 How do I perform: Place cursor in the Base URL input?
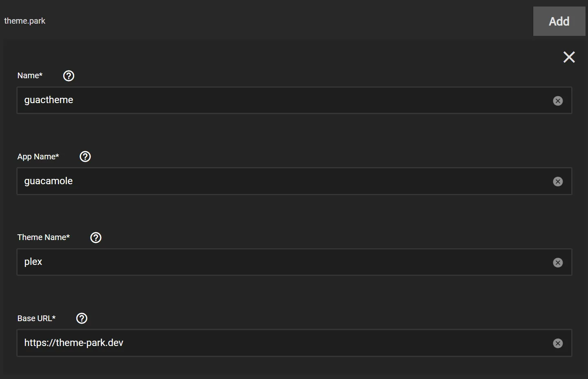point(286,343)
